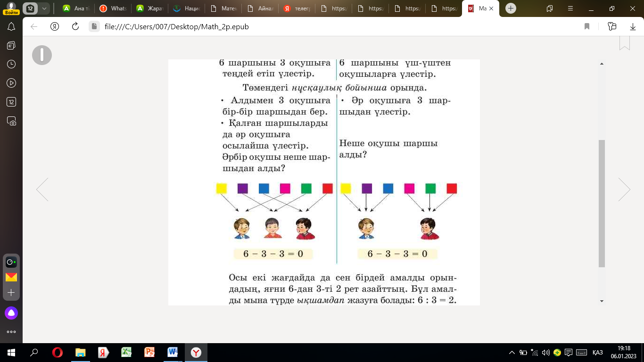Open the sidebar tab counter showing 12

[x=11, y=102]
